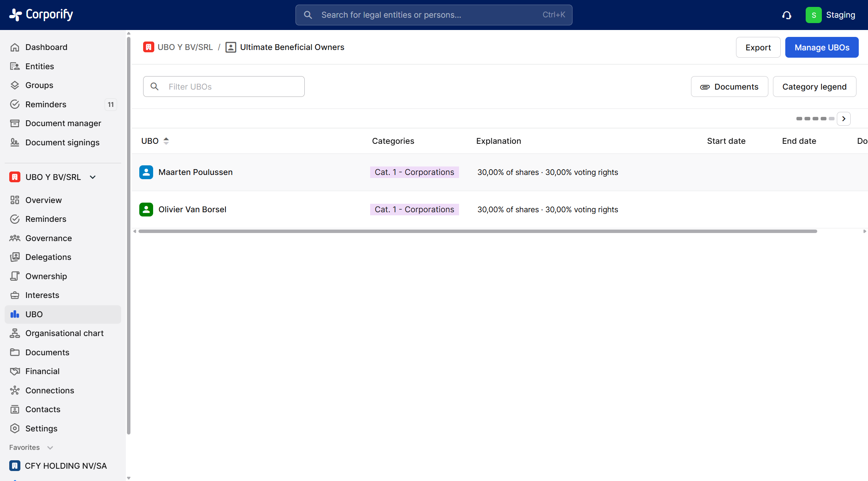
Task: Click Maarten Poulussen's blue person avatar
Action: coord(146,172)
